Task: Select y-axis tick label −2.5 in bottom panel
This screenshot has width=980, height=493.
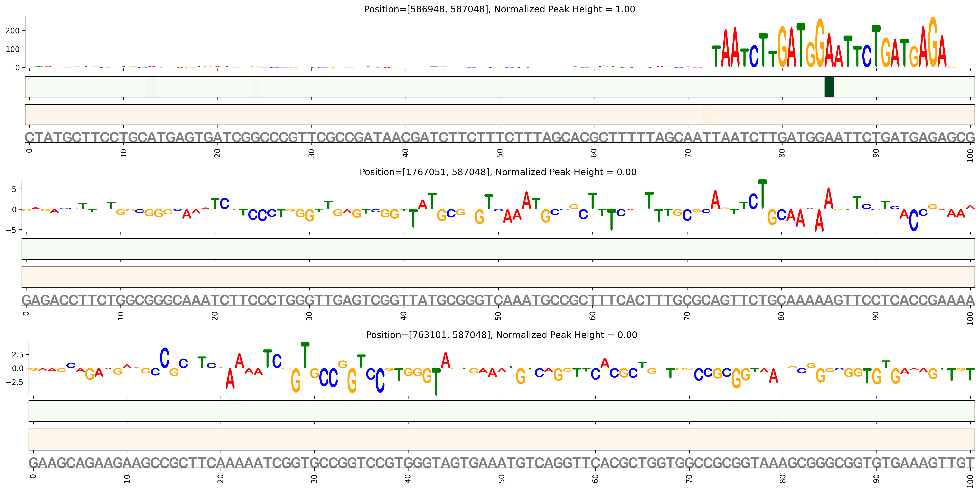Action: (15, 382)
